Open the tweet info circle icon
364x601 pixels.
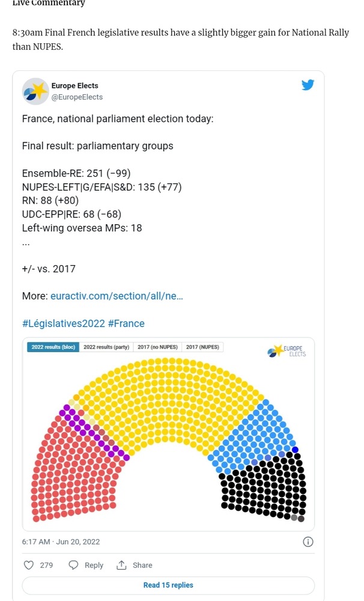click(x=308, y=542)
